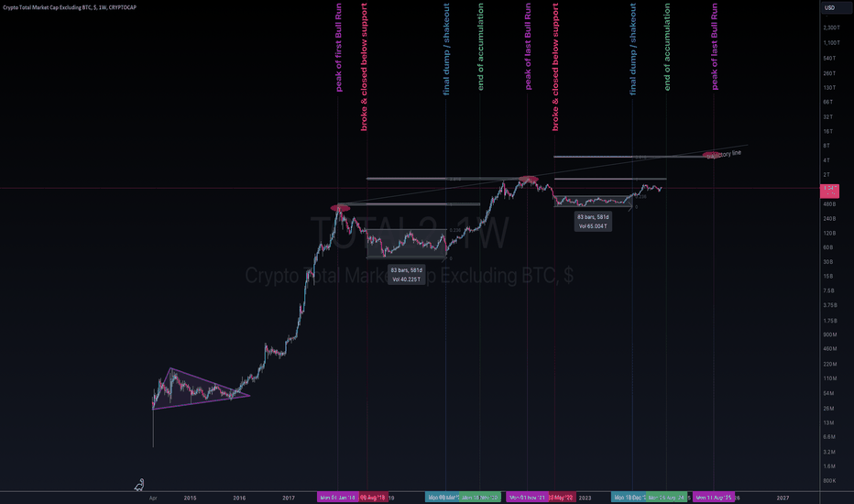The width and height of the screenshot is (854, 504).
Task: Select red ellipse at the 2018 peak
Action: coord(340,208)
